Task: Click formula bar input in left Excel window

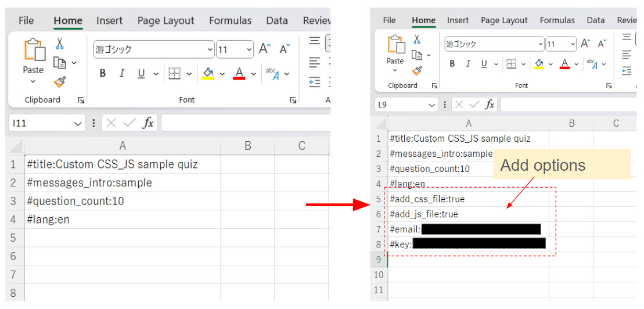Action: [x=246, y=123]
